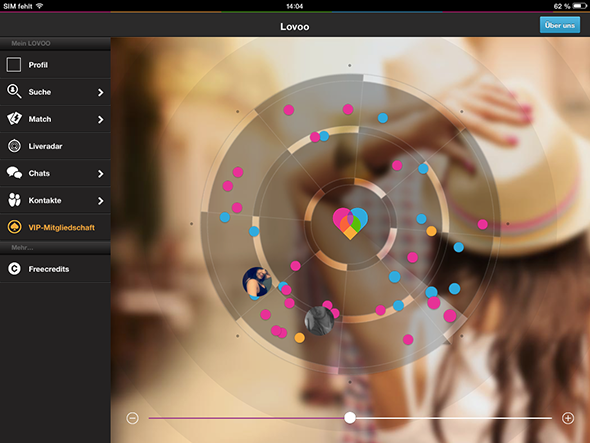This screenshot has height=443, width=590.
Task: Click the Kontakte people icon
Action: click(14, 200)
